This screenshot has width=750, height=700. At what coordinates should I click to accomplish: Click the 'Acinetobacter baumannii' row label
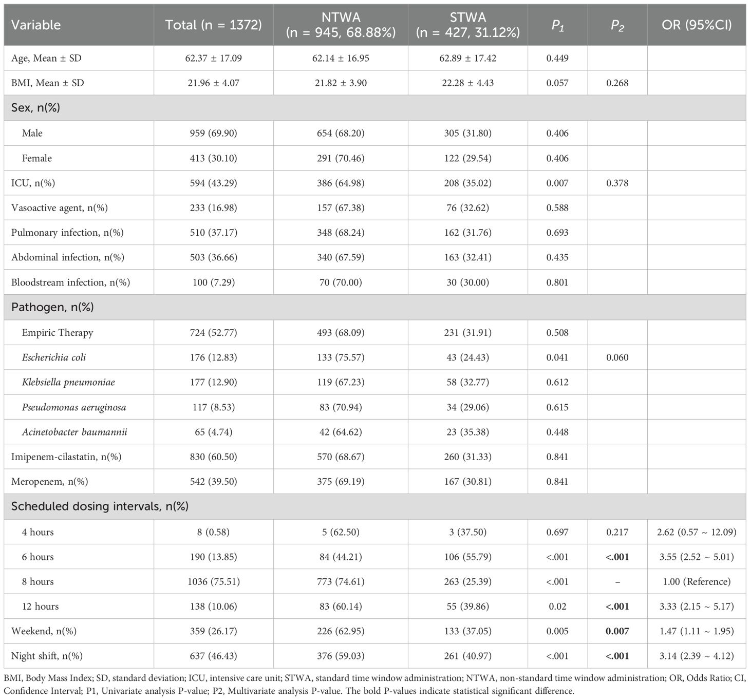click(74, 432)
